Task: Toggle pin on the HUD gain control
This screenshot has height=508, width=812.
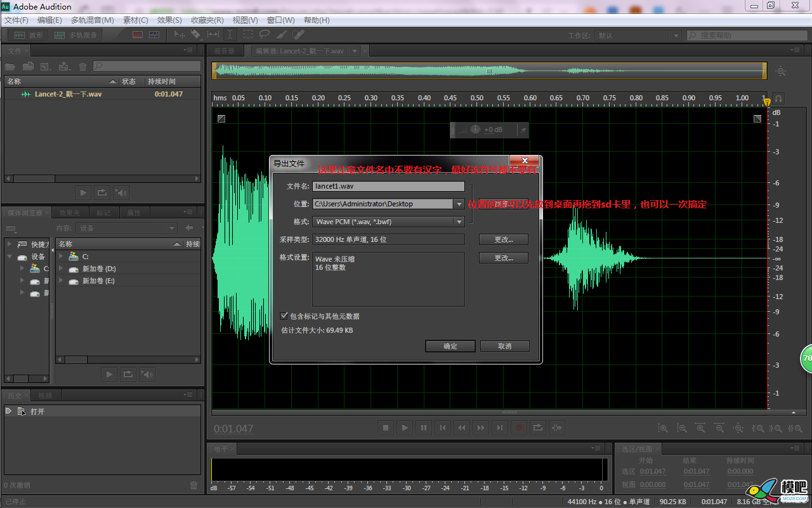Action: click(x=523, y=130)
